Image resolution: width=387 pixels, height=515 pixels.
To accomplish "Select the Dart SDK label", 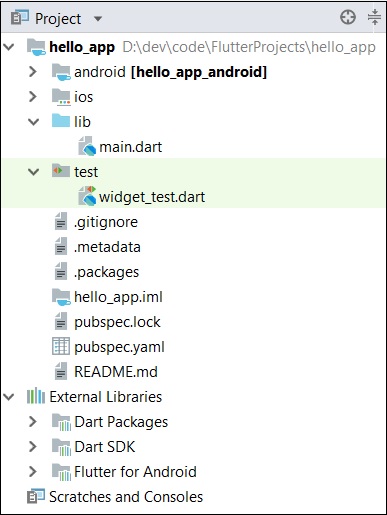I will tap(105, 447).
